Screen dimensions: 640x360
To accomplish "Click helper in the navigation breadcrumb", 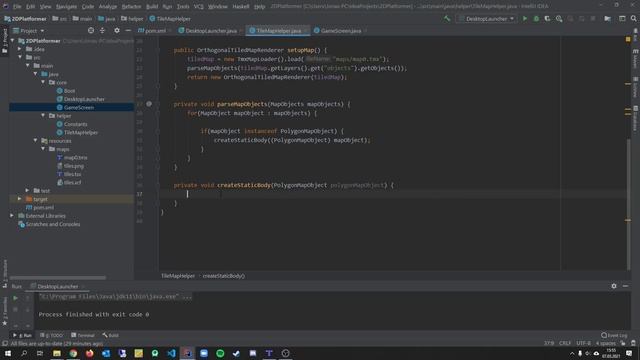I will pyautogui.click(x=132, y=19).
